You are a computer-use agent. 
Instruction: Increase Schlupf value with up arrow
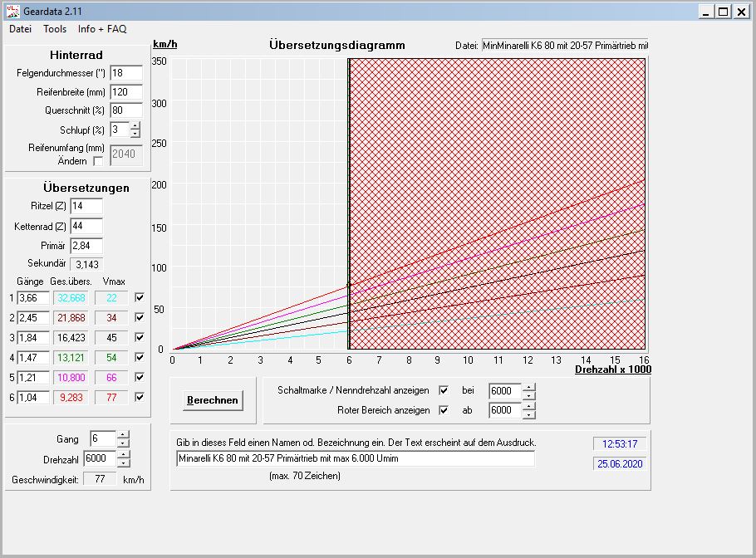tap(135, 126)
